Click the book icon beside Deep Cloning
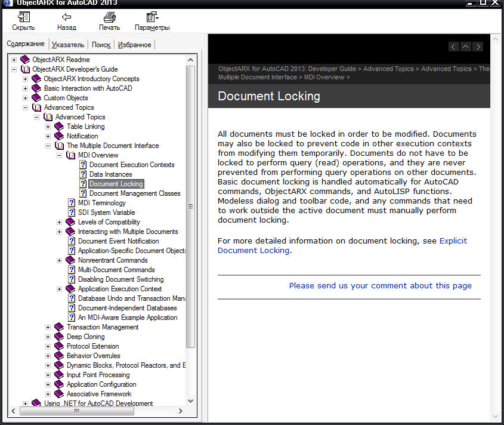The image size is (504, 425). 59,337
